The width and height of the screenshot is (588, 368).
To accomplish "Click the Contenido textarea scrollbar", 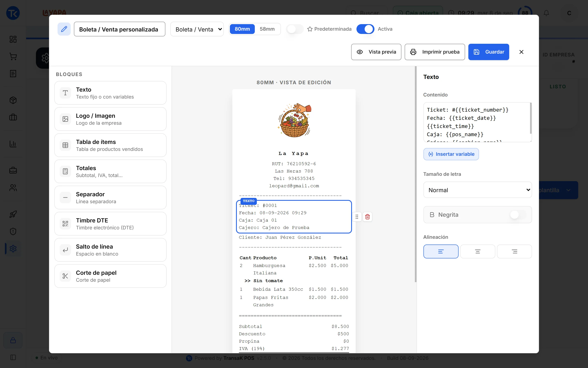I will (x=531, y=118).
